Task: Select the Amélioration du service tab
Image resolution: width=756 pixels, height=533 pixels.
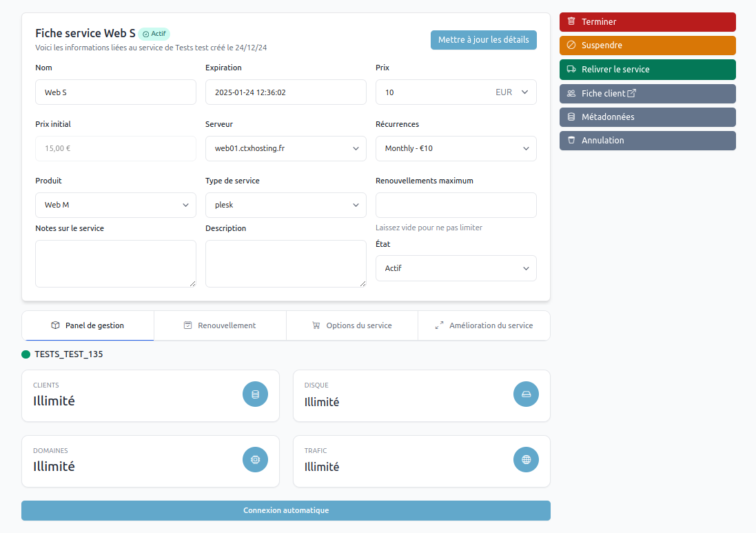Action: [484, 325]
